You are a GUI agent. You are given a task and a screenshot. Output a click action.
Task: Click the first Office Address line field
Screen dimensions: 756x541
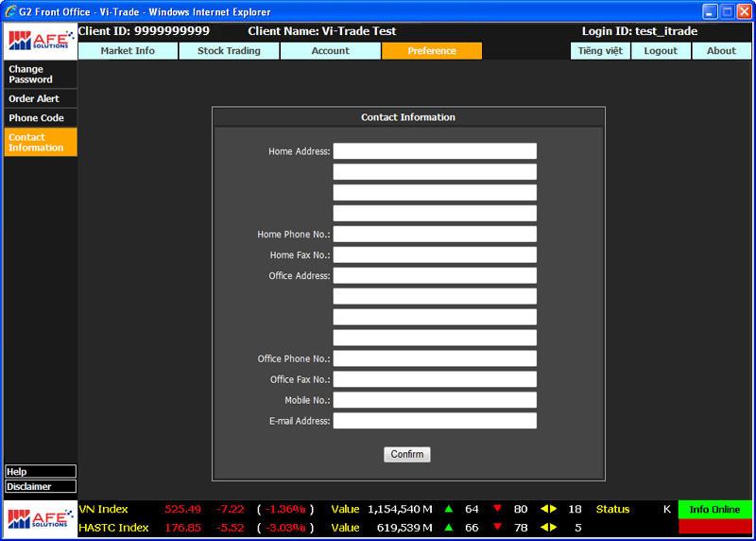(x=435, y=275)
